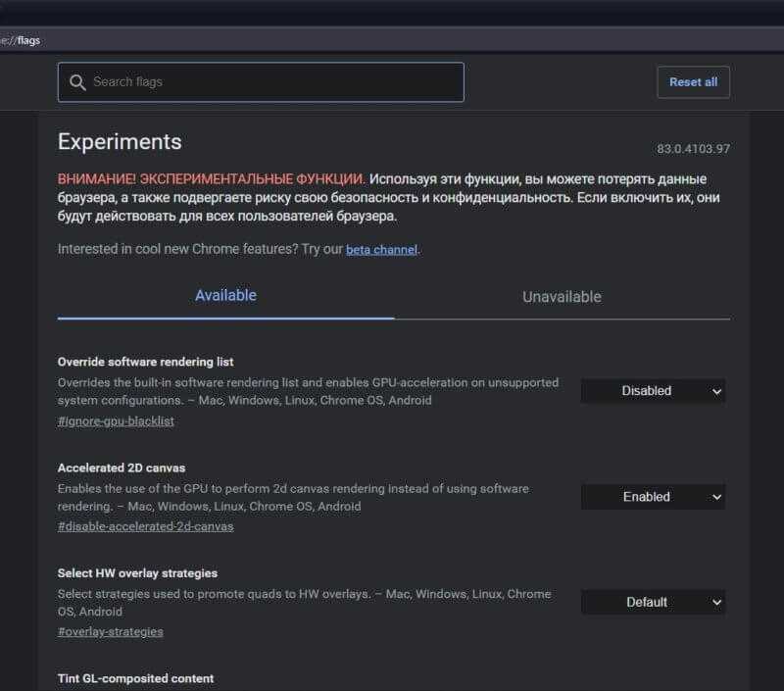The height and width of the screenshot is (691, 784).
Task: Open Accelerated 2D canvas Enabled dropdown
Action: 653,497
